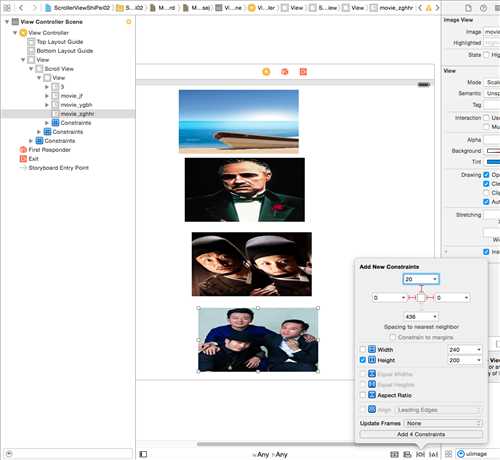Show the Quick Help inspector
The height and width of the screenshot is (460, 500).
[483, 8]
